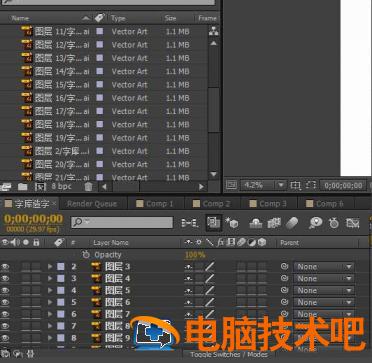This screenshot has width=372, height=363.
Task: Sort project items by Name column
Action: [20, 18]
